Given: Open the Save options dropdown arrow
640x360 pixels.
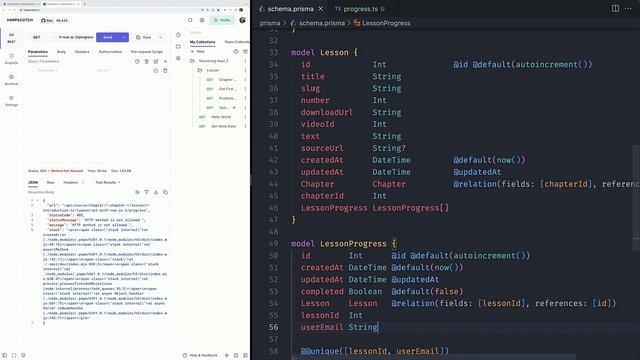Looking at the screenshot, I should (x=160, y=37).
